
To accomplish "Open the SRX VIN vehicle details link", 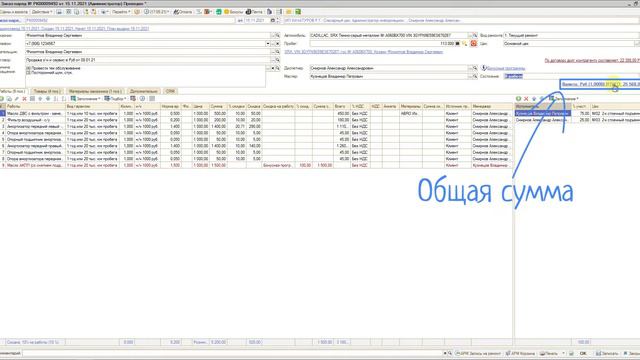I will coord(363,52).
